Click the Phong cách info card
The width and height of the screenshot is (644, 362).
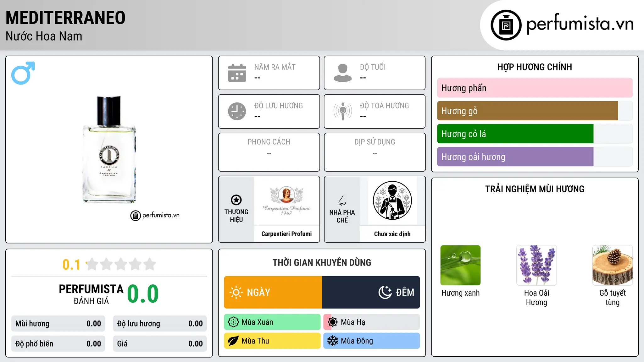[x=269, y=152]
